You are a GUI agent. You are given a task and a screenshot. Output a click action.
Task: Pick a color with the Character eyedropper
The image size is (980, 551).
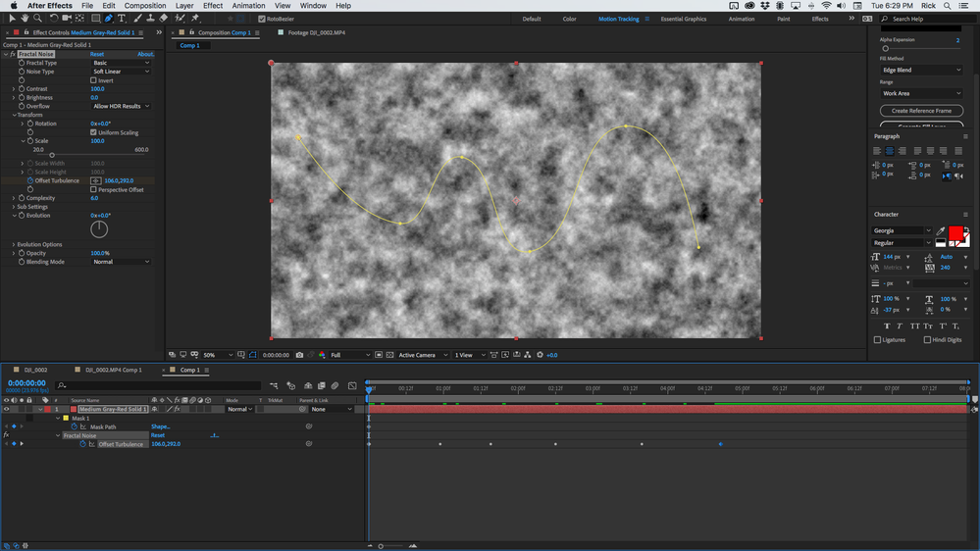point(941,230)
